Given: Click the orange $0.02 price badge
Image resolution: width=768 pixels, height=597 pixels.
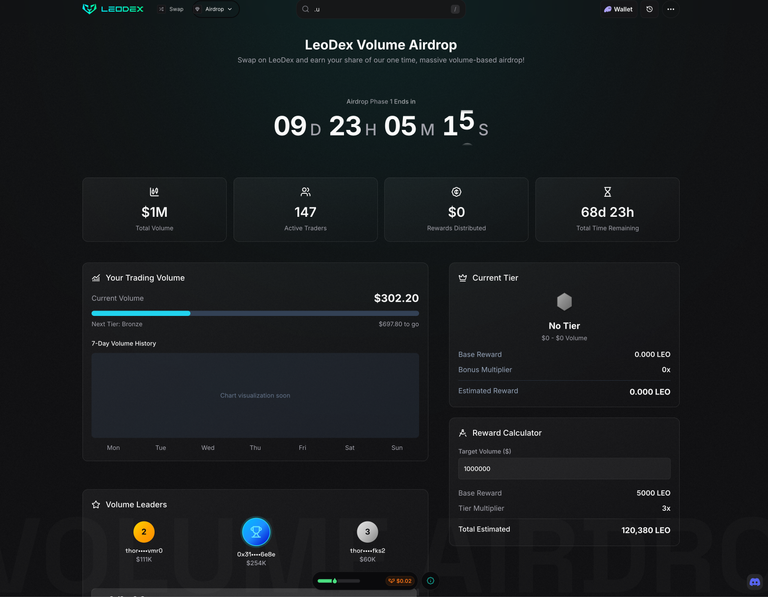Looking at the screenshot, I should [x=400, y=581].
